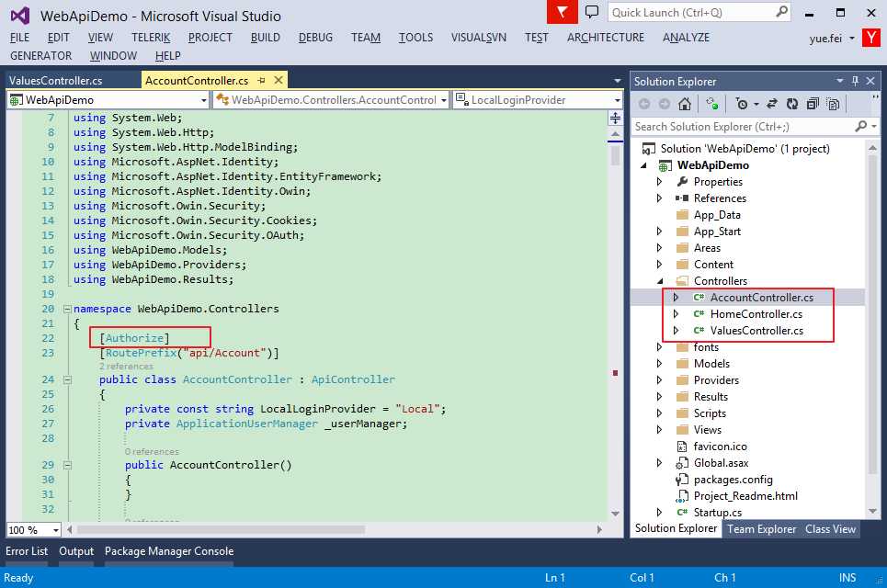Collapse the AccountController class on line 24
Viewport: 887px width, 588px height.
[67, 379]
